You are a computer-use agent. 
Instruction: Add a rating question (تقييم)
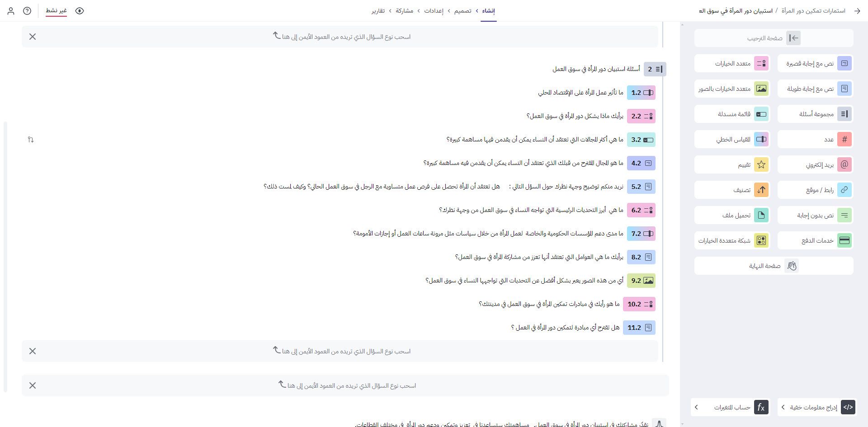(732, 164)
